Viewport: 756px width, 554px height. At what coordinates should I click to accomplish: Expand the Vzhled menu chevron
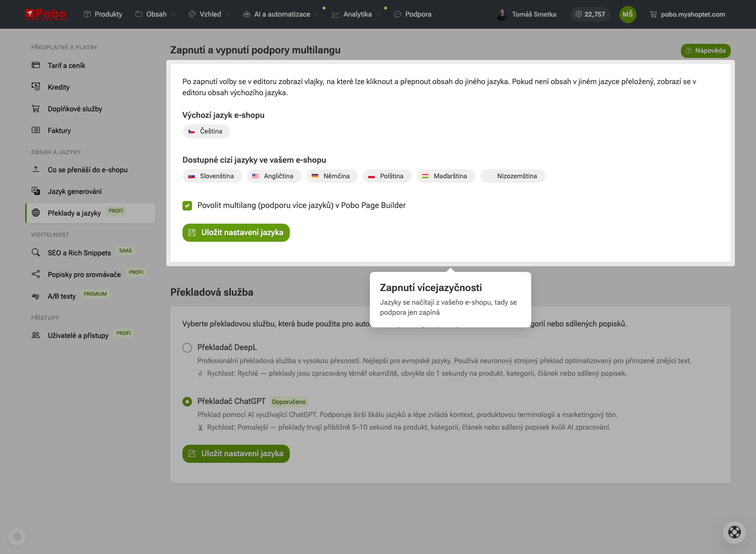(228, 14)
